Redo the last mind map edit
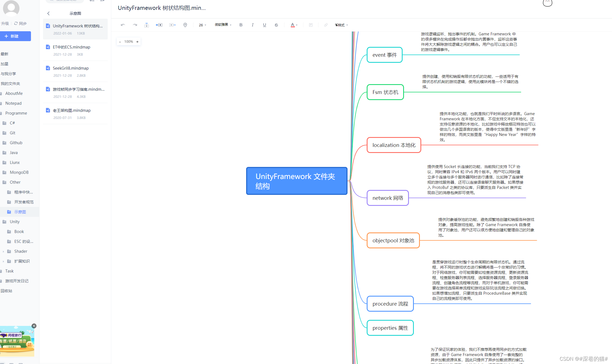 [135, 25]
